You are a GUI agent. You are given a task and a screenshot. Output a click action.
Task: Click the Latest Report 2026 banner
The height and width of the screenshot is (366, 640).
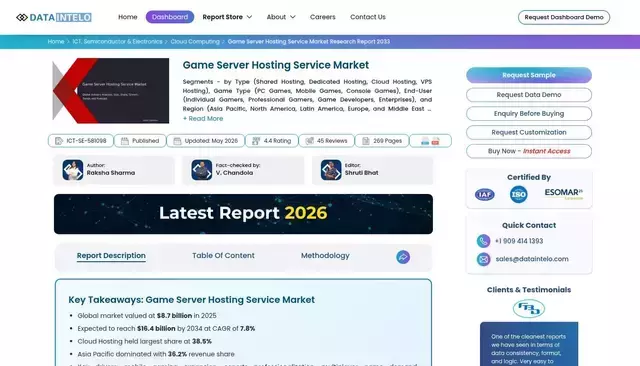[x=243, y=214]
